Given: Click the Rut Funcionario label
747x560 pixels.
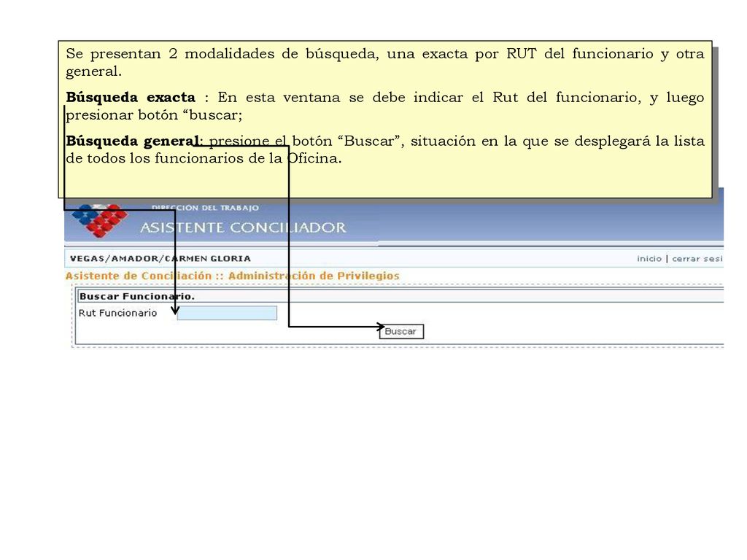Looking at the screenshot, I should pos(117,313).
